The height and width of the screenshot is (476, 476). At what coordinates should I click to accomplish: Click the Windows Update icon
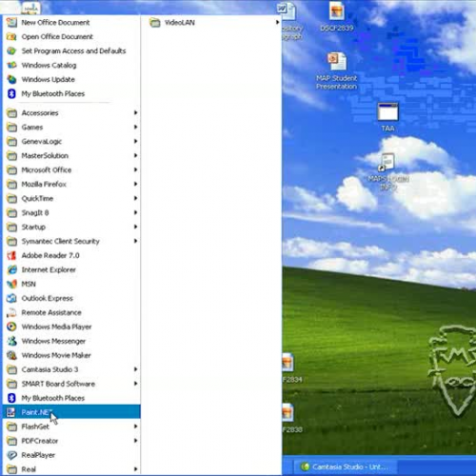tap(11, 80)
